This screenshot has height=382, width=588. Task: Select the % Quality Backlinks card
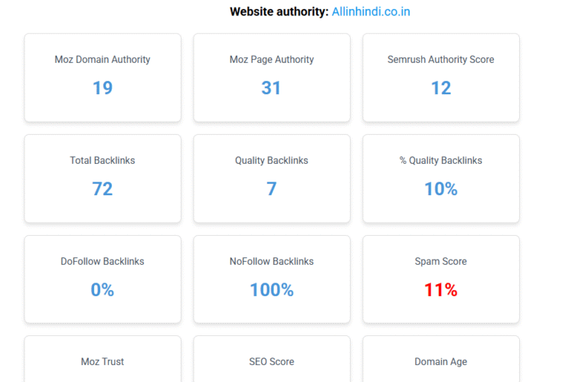pyautogui.click(x=441, y=178)
